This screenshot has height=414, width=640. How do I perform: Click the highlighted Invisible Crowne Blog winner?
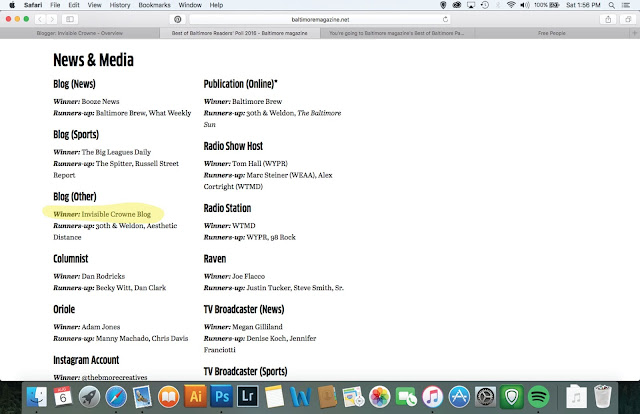coord(102,214)
